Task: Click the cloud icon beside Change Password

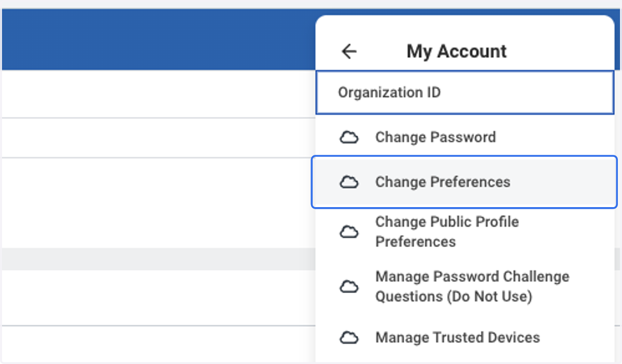Action: 349,137
